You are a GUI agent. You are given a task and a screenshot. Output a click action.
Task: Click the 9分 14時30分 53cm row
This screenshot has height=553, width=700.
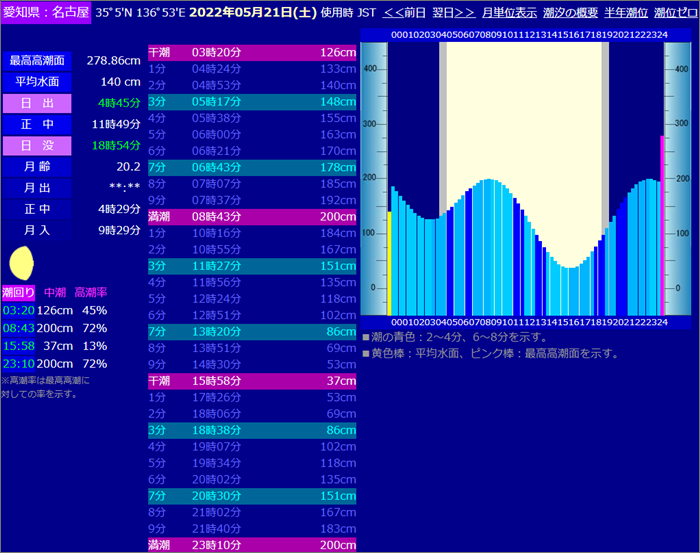[x=252, y=365]
